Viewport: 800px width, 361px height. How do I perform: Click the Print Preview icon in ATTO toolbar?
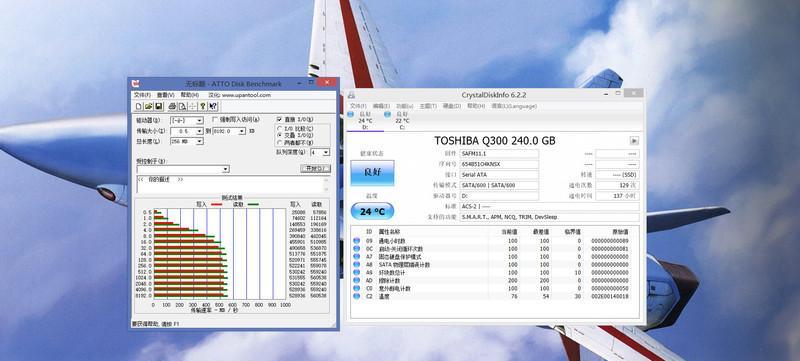click(x=182, y=106)
